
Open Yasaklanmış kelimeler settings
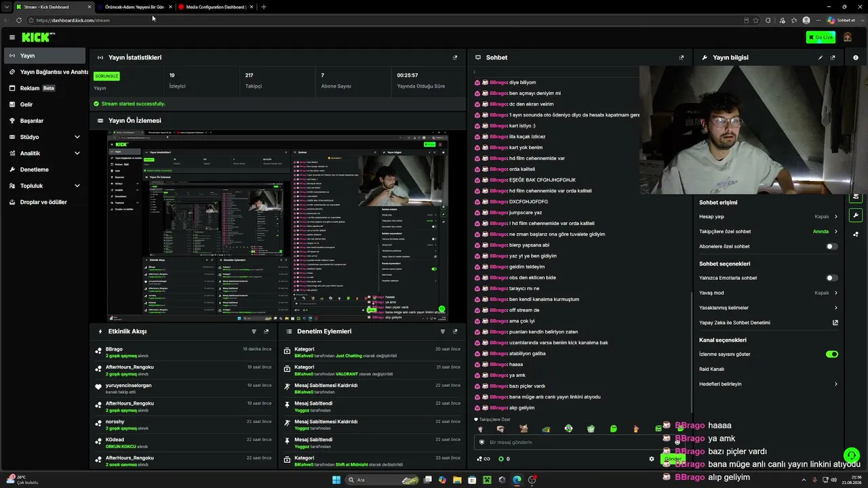coord(768,308)
